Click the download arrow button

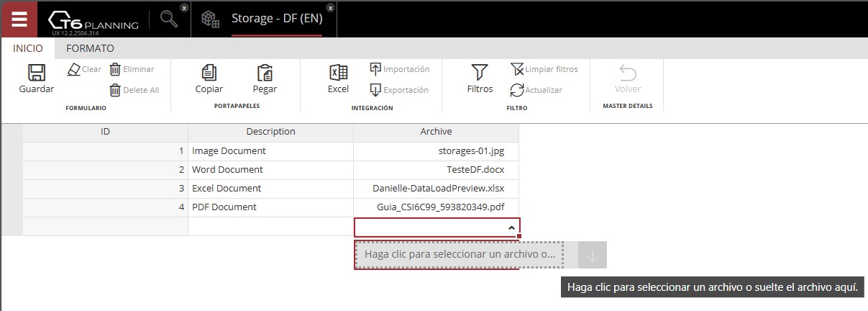(x=593, y=256)
